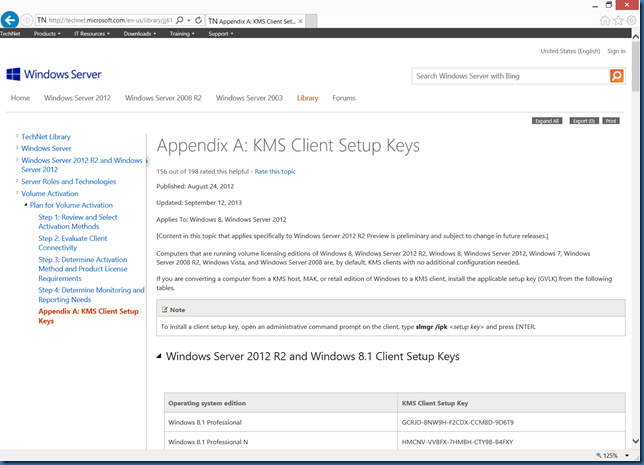The width and height of the screenshot is (644, 465).
Task: Open Step 2: Evaluate Client Connectivity
Action: 72,243
